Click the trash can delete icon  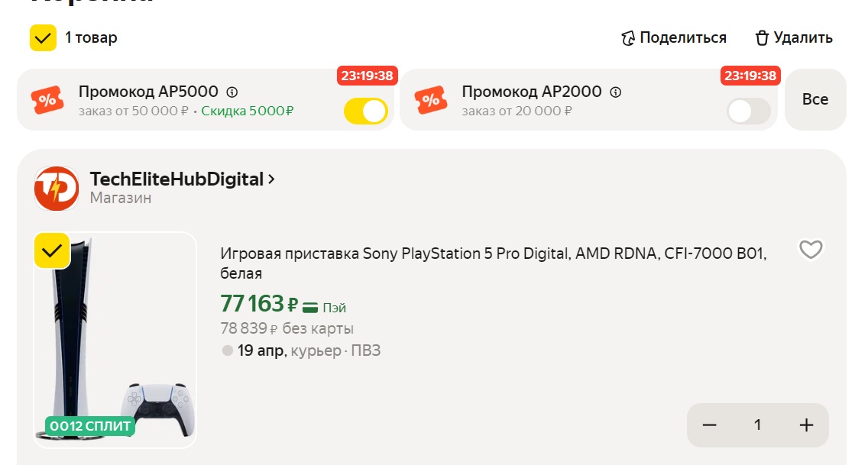(761, 38)
